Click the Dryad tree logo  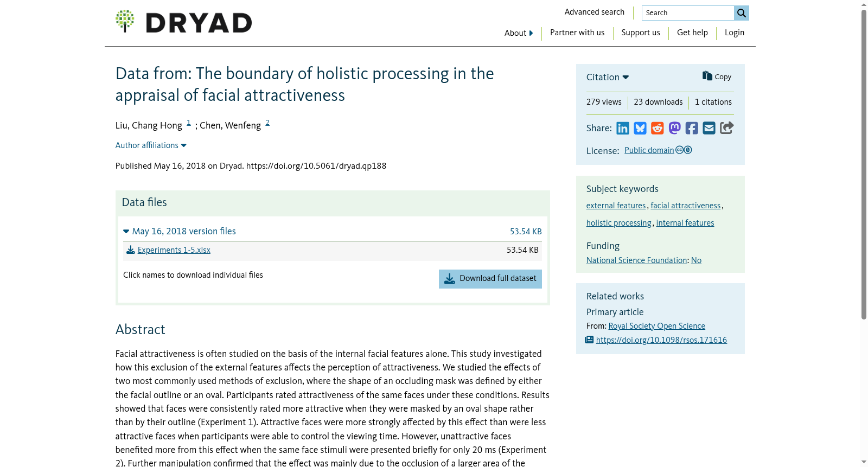[x=125, y=21]
